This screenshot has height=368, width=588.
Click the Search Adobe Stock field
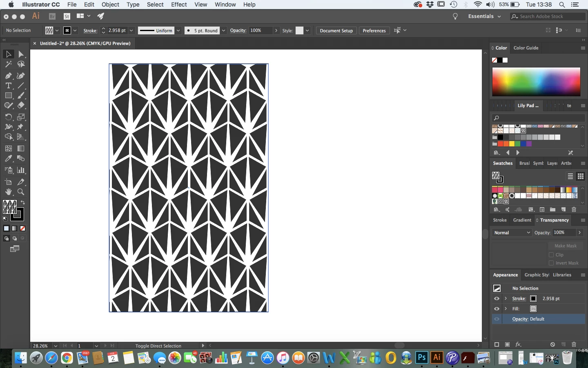(x=548, y=16)
